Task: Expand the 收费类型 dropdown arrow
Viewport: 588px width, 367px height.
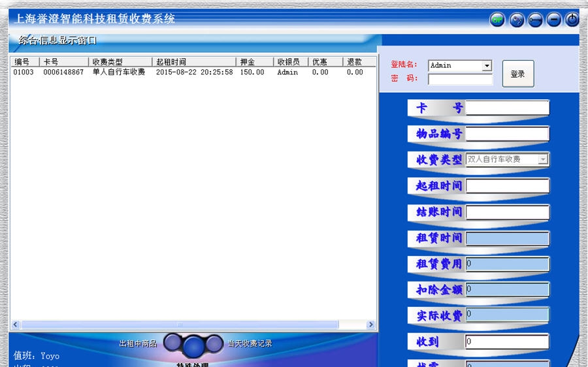Action: [543, 159]
